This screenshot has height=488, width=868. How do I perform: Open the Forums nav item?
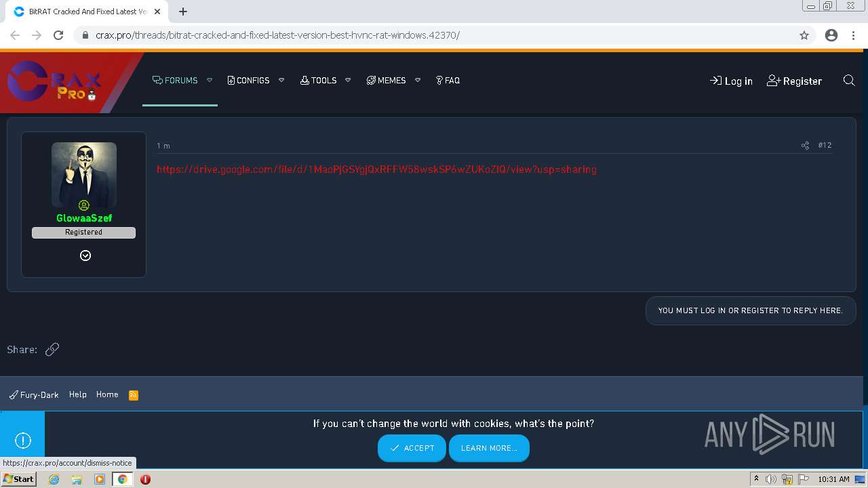[175, 80]
